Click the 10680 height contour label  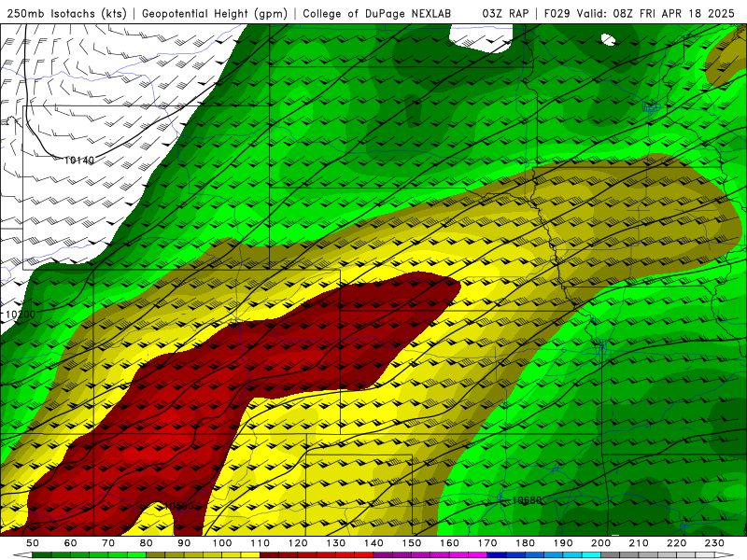tap(527, 500)
